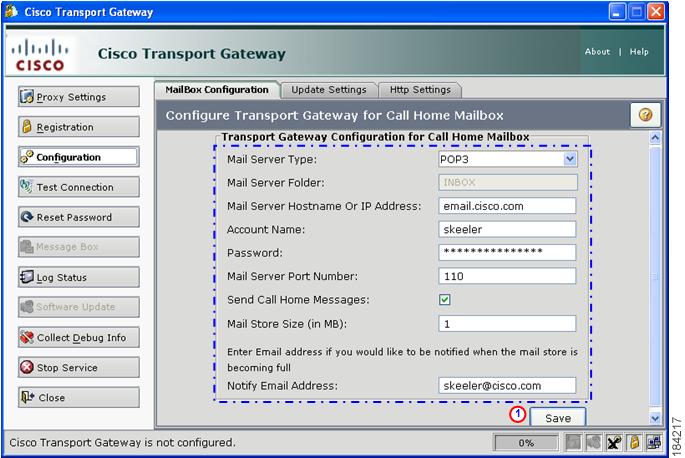Click the Configuration gears icon
This screenshot has height=458, width=685.
(27, 156)
